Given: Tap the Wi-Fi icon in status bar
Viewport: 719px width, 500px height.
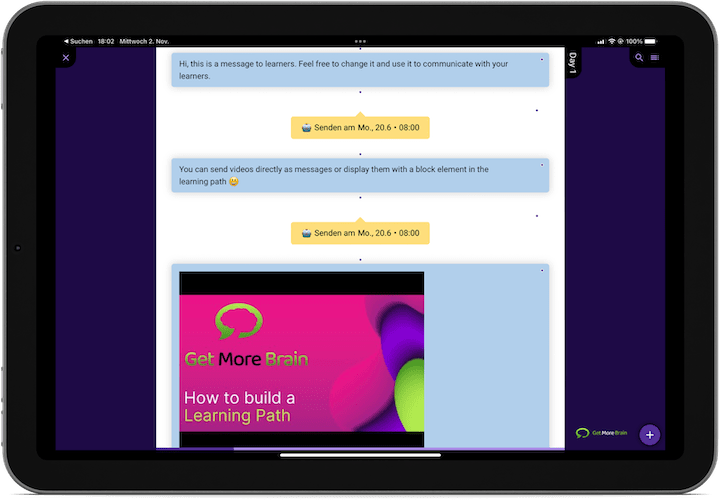Looking at the screenshot, I should click(x=611, y=41).
